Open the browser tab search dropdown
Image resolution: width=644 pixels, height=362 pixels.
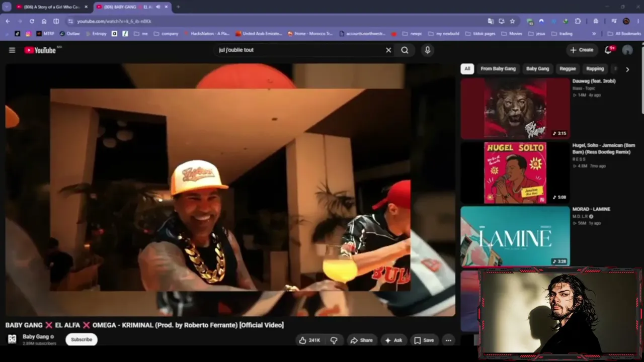point(7,7)
